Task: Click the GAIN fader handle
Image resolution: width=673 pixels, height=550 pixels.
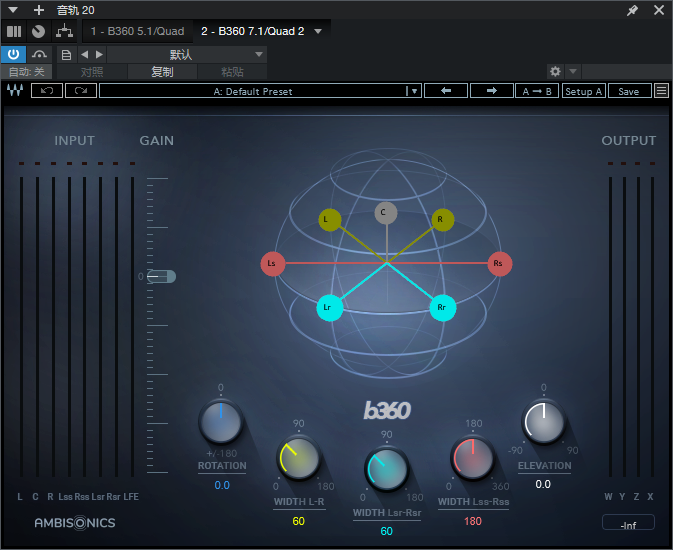Action: (x=162, y=276)
